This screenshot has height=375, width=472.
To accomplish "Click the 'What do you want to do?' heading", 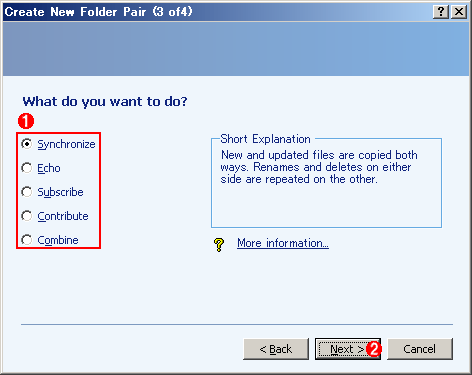I will (105, 101).
